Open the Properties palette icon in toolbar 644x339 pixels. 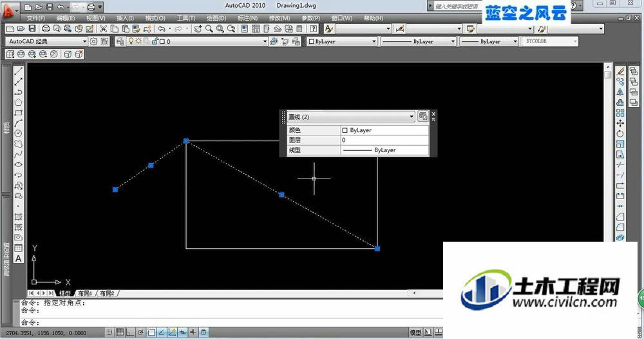click(245, 28)
